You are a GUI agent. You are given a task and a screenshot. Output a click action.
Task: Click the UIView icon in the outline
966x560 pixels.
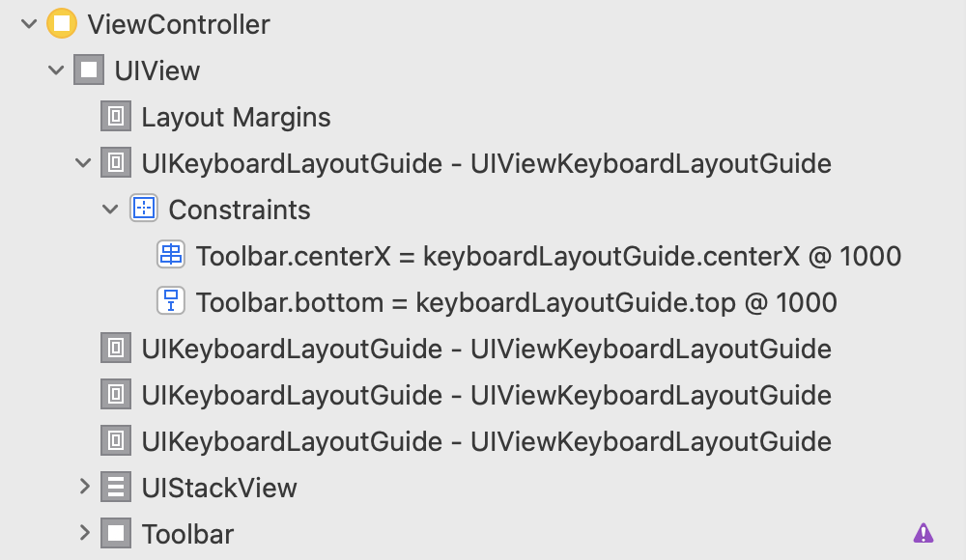click(x=88, y=70)
